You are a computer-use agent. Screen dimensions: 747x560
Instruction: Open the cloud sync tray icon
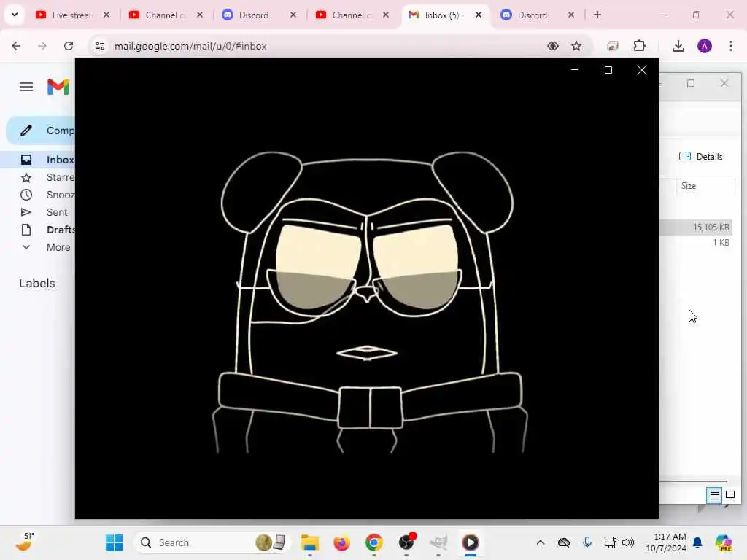click(564, 542)
